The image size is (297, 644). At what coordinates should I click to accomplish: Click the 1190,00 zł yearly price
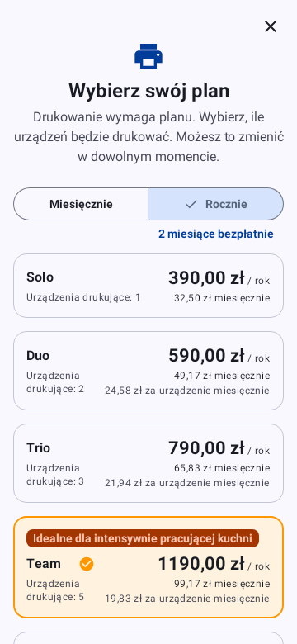point(201,564)
